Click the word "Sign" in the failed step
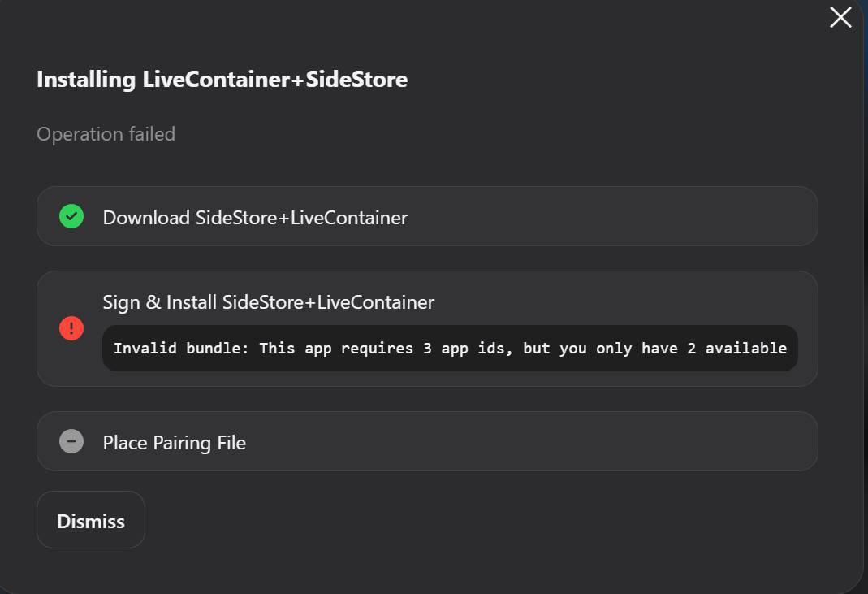 tap(121, 302)
